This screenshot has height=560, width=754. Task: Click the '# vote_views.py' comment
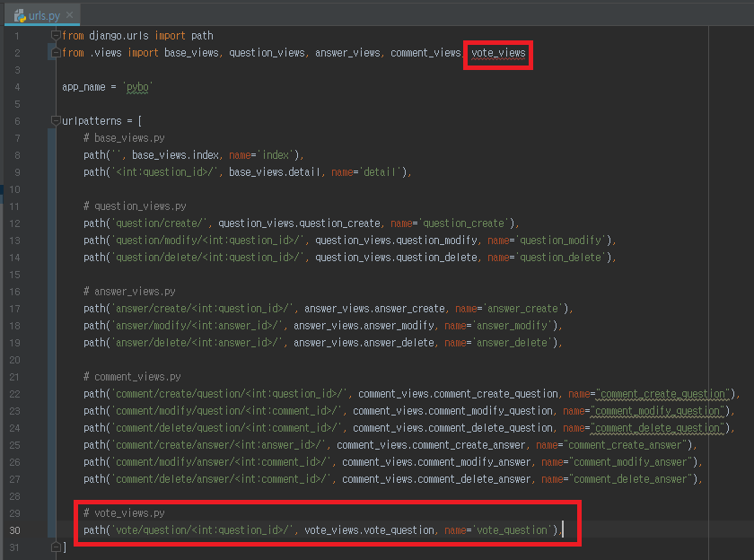click(x=124, y=513)
